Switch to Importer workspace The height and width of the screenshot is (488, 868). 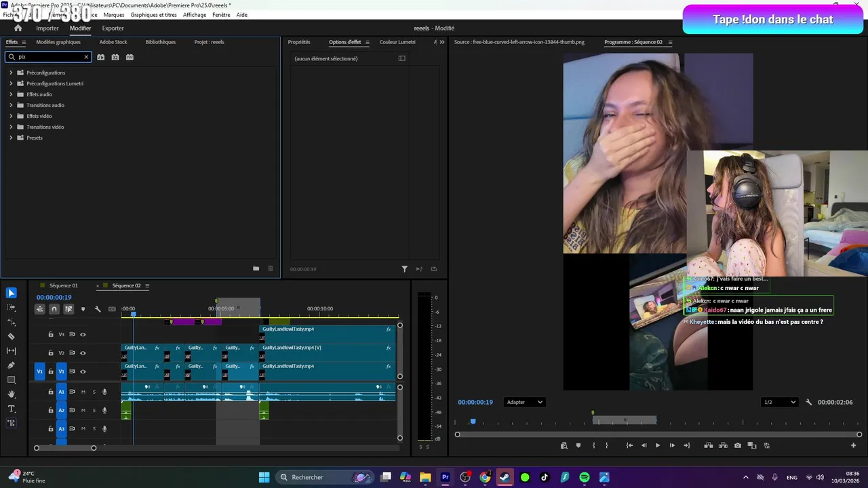pyautogui.click(x=47, y=28)
